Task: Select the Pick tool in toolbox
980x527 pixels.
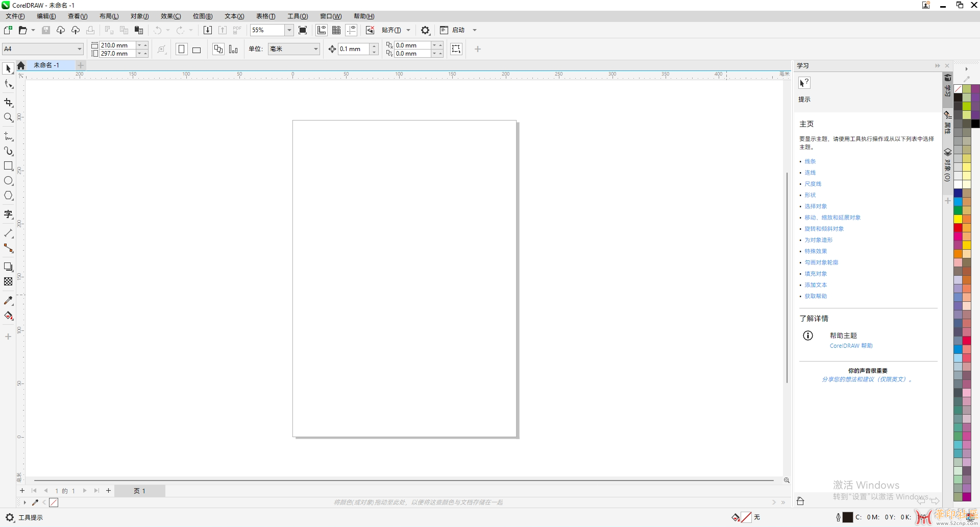Action: [8, 68]
